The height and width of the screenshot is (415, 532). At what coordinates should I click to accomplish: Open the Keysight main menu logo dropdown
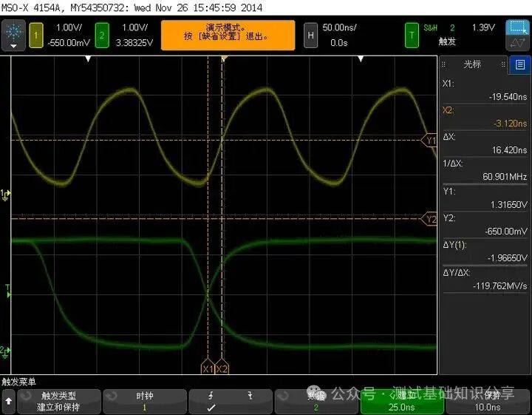[x=13, y=35]
